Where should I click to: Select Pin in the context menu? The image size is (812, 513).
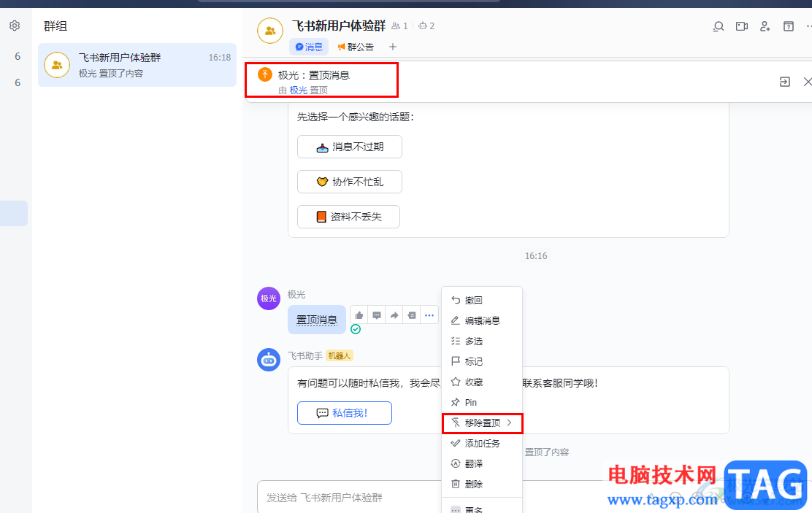pyautogui.click(x=482, y=402)
